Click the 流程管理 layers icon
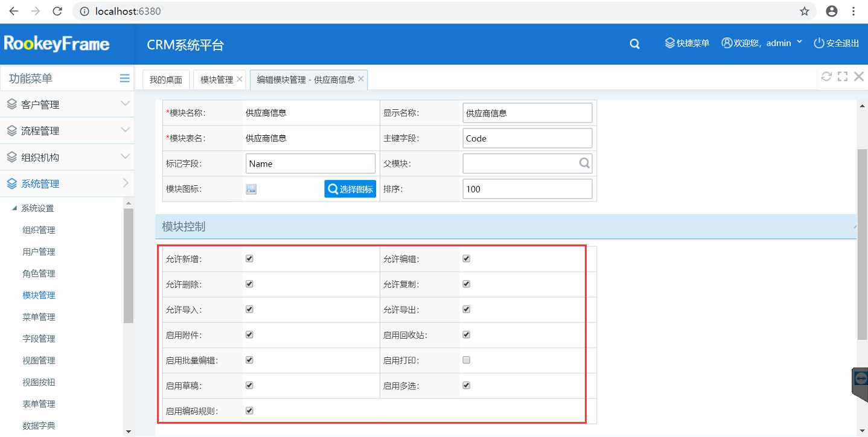This screenshot has width=868, height=437. pos(12,131)
